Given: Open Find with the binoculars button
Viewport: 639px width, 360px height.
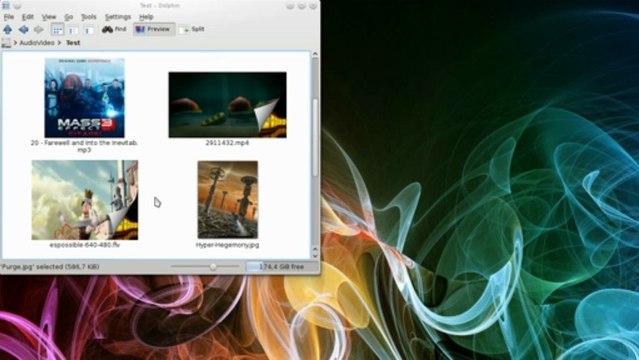Looking at the screenshot, I should tap(114, 29).
